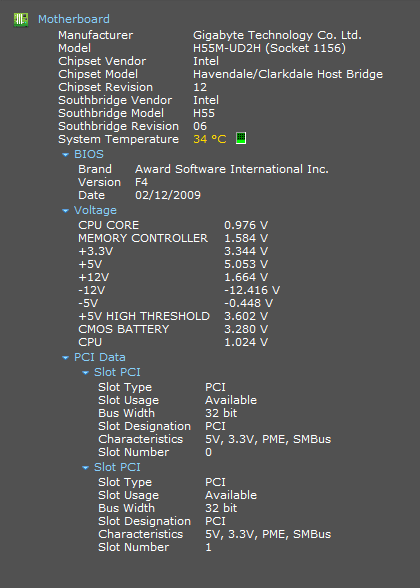Select the CMOS BATTERY voltage value
The height and width of the screenshot is (588, 420).
pyautogui.click(x=246, y=329)
